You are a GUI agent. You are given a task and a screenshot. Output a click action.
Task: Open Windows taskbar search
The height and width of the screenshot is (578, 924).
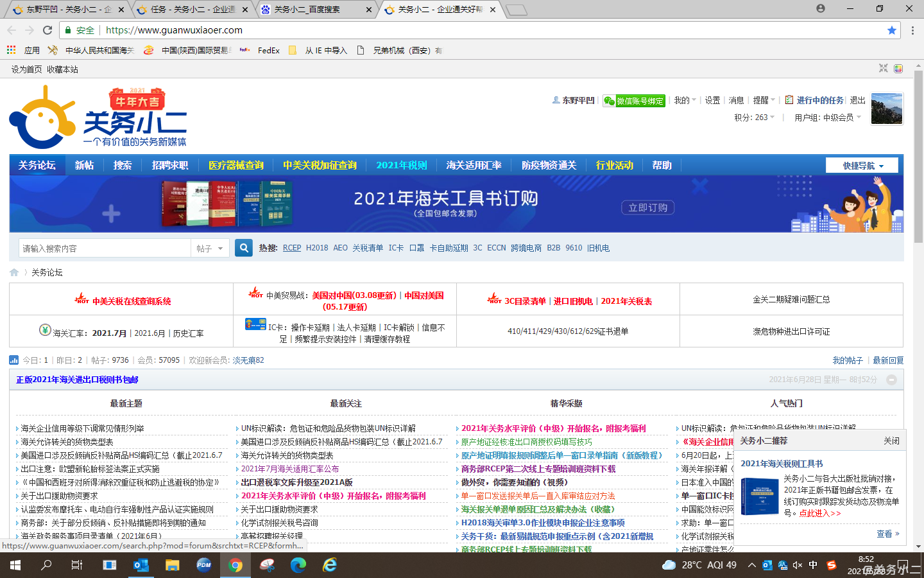(46, 565)
